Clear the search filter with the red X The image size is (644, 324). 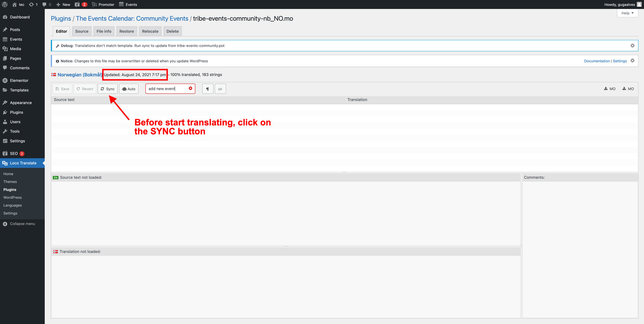pyautogui.click(x=191, y=88)
